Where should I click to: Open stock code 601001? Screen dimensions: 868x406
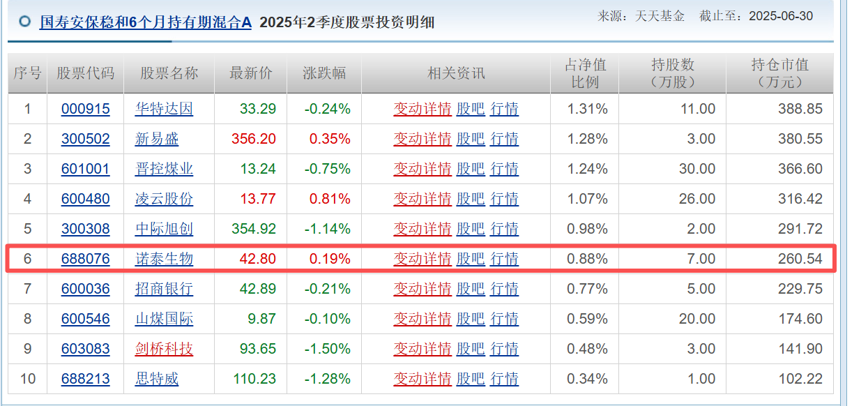tap(86, 169)
